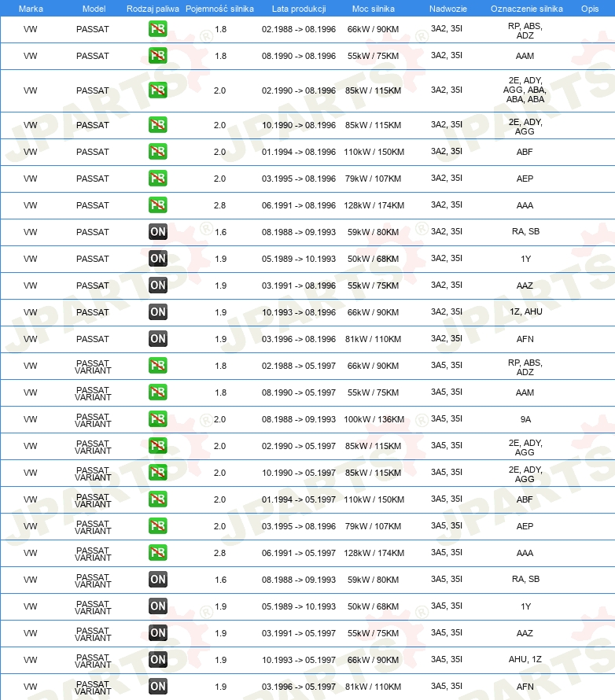Viewport: 615px width, 700px height.
Task: Click the Rodzaj paliwa column header
Action: (x=153, y=9)
